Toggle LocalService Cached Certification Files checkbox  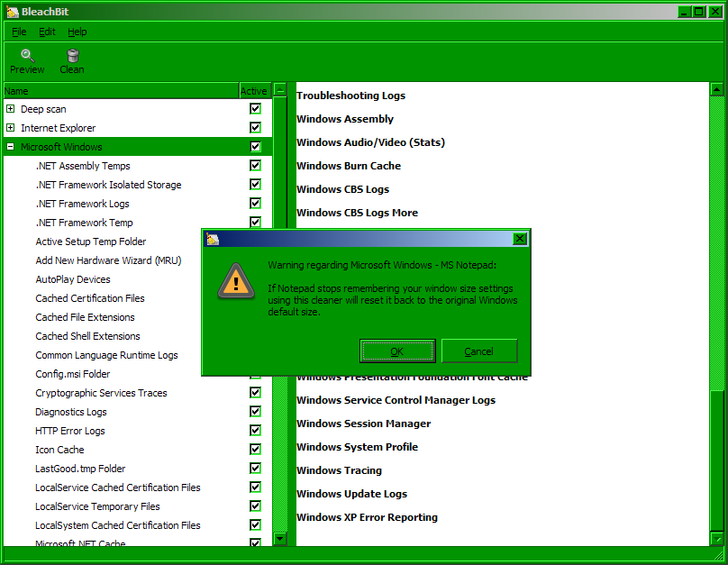pyautogui.click(x=255, y=488)
